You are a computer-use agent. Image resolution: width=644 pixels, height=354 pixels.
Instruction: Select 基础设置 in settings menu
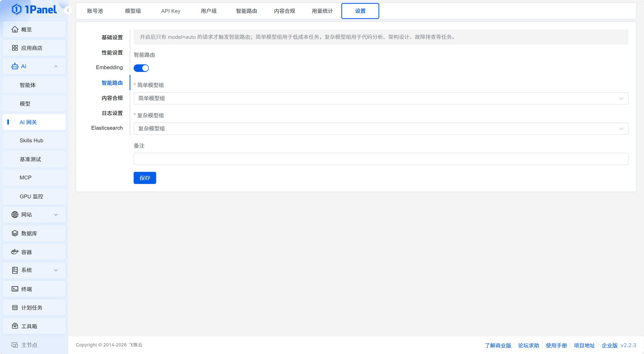[x=112, y=37]
